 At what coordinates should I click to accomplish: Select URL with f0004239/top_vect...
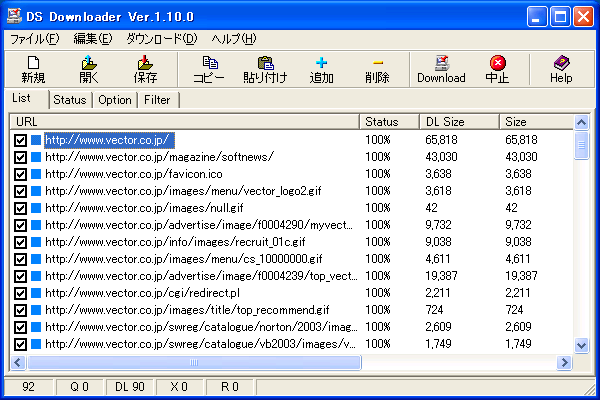click(x=201, y=276)
